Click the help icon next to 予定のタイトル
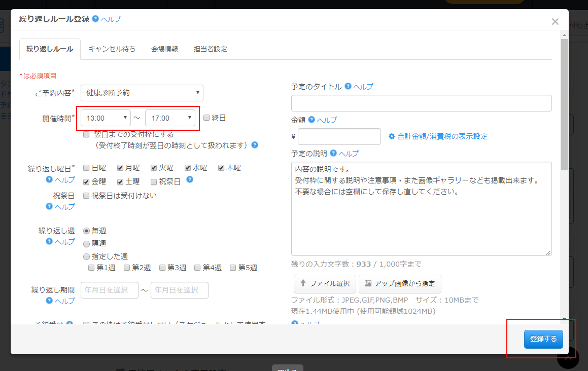The image size is (588, 371). [348, 86]
